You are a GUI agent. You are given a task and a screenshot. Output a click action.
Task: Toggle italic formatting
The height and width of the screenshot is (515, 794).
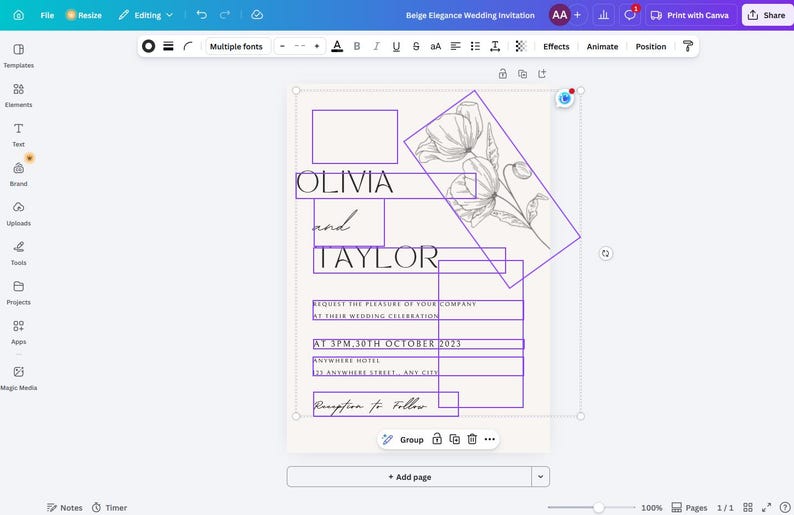pyautogui.click(x=376, y=46)
